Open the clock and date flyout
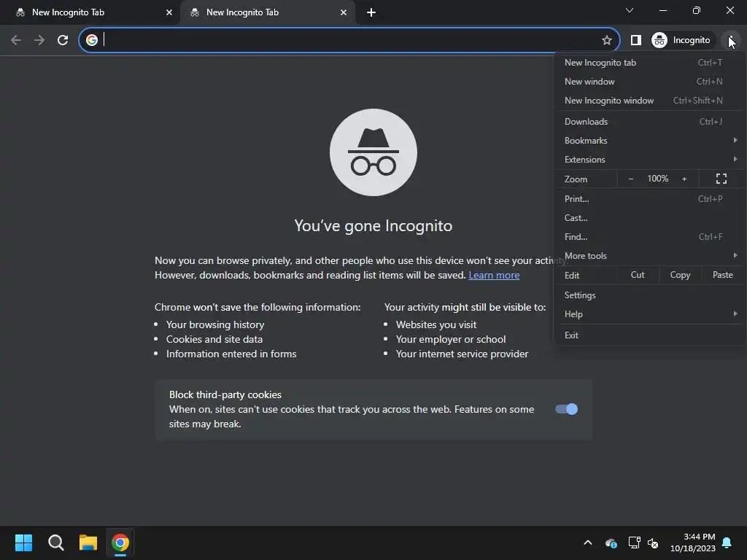Viewport: 747px width, 560px height. point(693,542)
